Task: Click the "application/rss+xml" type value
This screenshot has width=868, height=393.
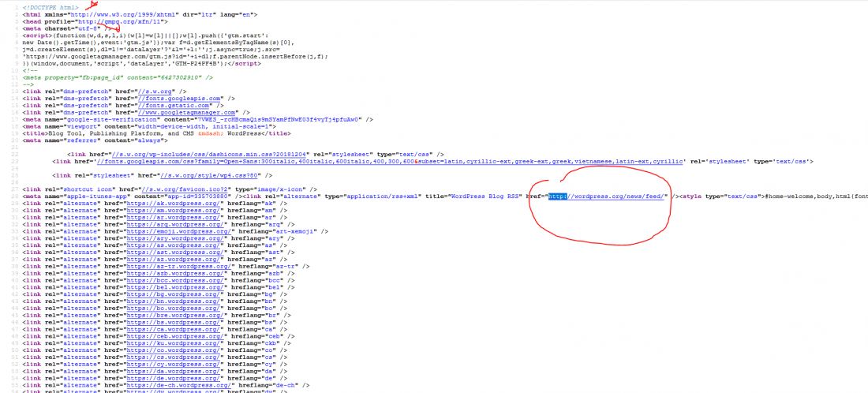Action: (x=383, y=196)
